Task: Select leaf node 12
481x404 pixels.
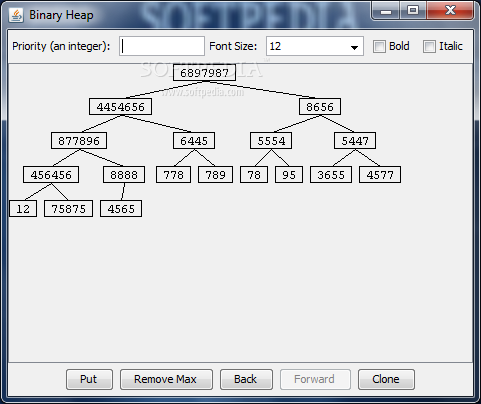Action: [x=23, y=209]
